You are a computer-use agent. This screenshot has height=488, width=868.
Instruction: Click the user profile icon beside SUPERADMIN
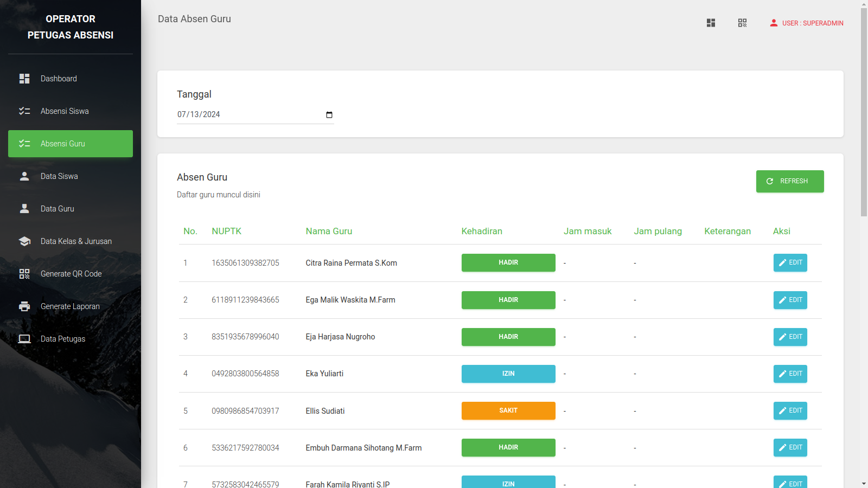click(x=774, y=23)
